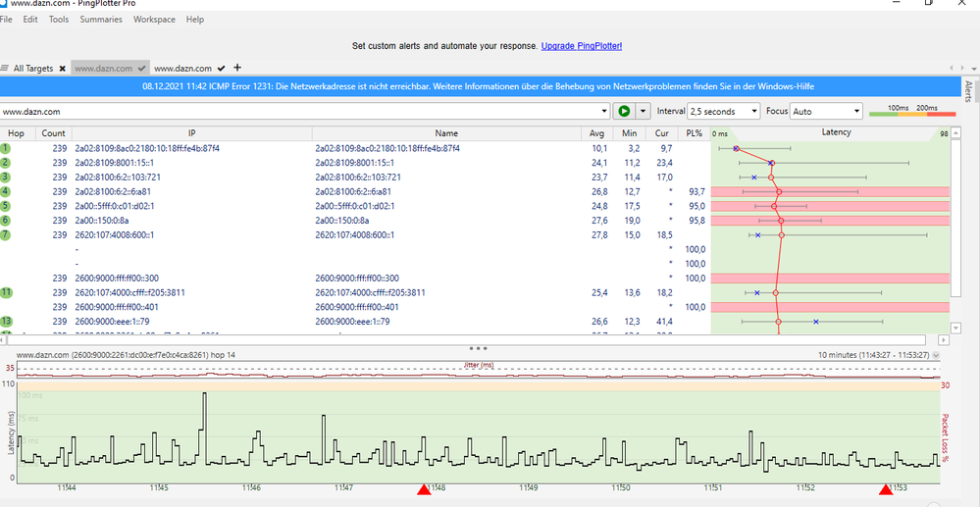Select hop 7 green circle icon
The width and height of the screenshot is (980, 507).
click(6, 234)
